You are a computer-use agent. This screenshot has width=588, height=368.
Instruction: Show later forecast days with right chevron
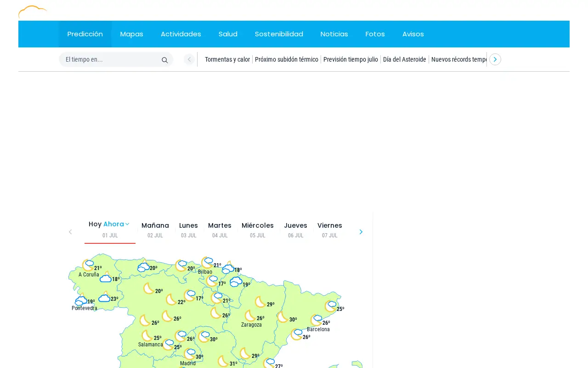[361, 232]
